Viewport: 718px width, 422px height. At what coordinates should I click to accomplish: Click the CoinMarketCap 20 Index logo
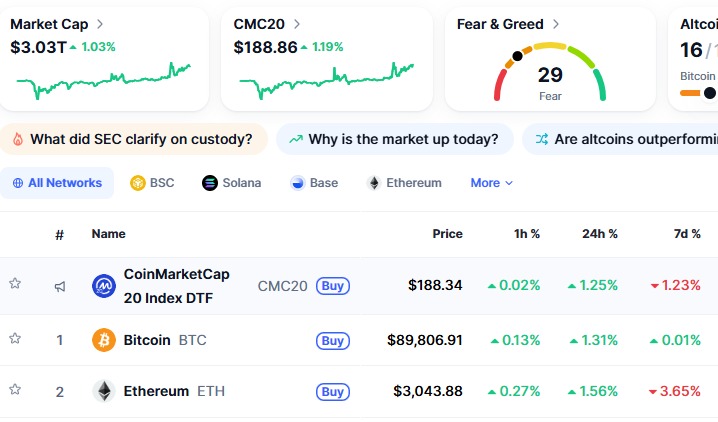pos(104,286)
